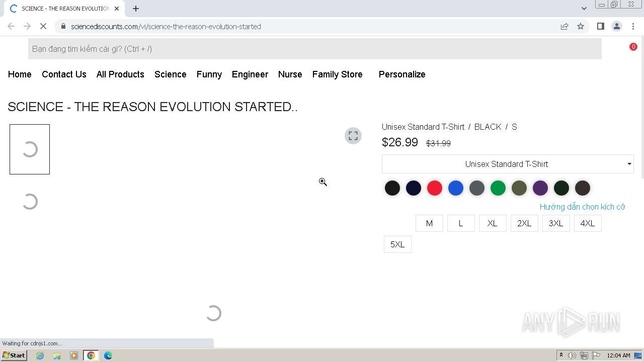Choose the green color swatch
644x362 pixels.
[498, 188]
